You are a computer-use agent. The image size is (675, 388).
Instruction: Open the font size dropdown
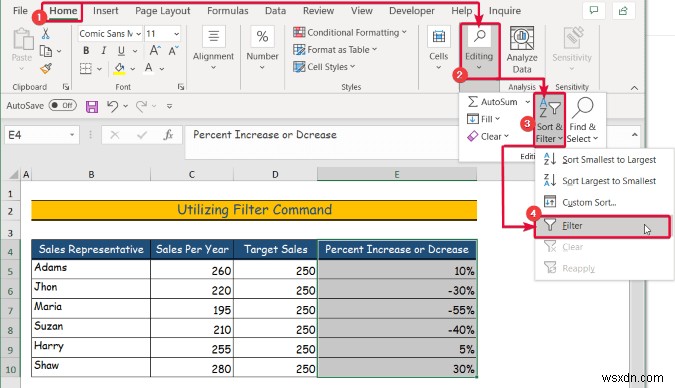point(176,34)
